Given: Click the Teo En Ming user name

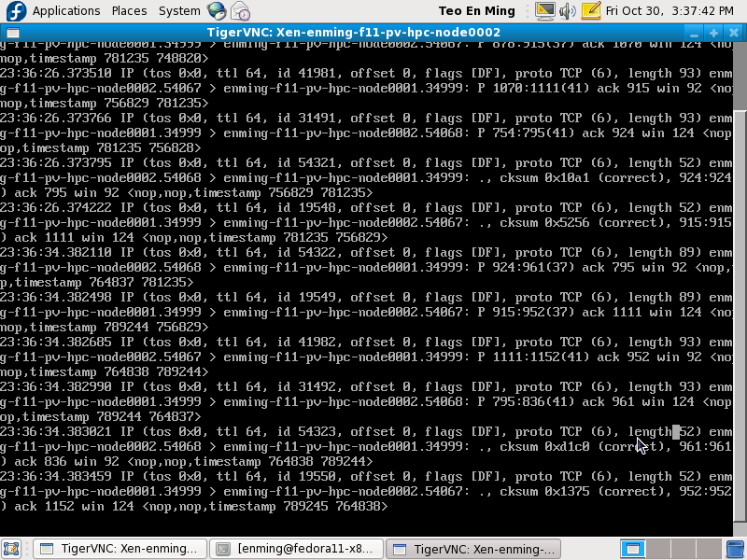Looking at the screenshot, I should point(491,11).
